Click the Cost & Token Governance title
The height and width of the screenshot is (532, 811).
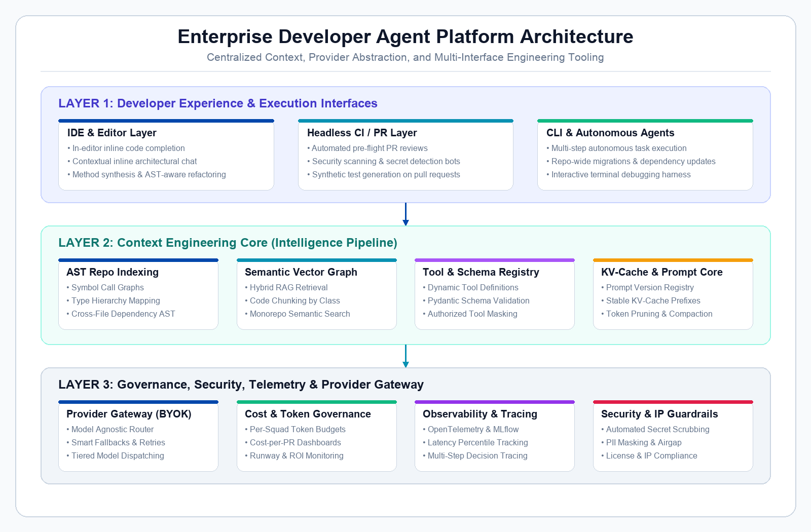tap(308, 414)
